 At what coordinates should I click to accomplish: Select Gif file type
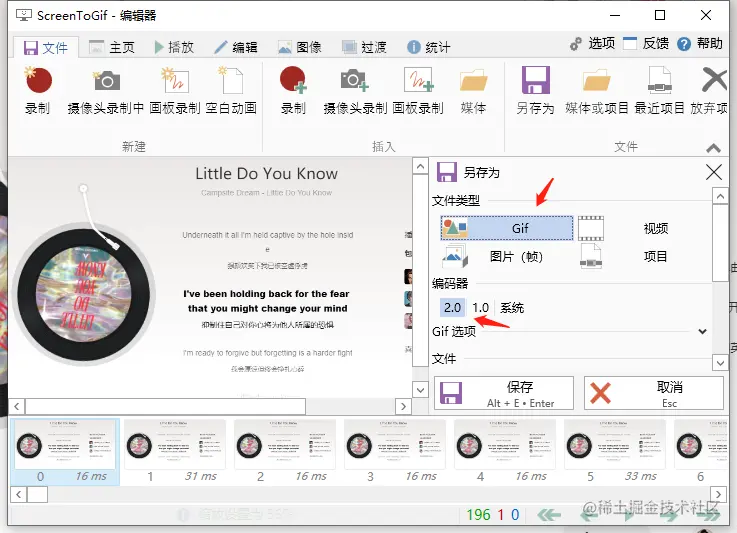click(x=507, y=228)
